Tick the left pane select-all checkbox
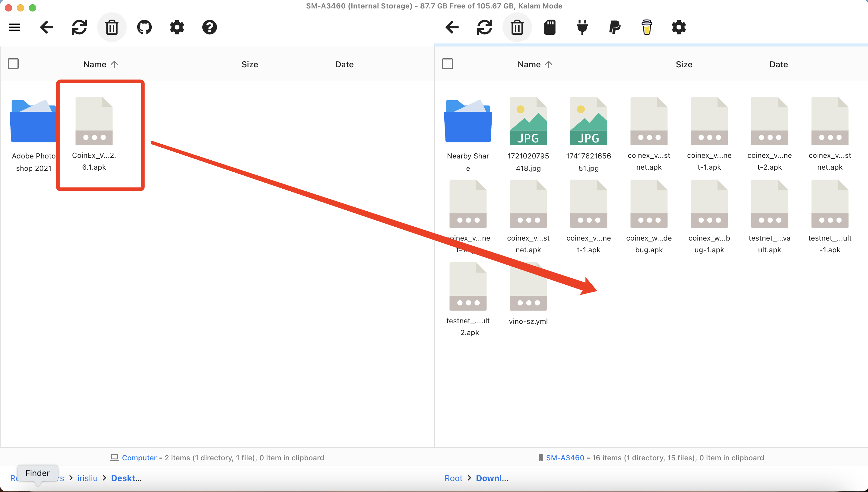This screenshot has height=492, width=868. tap(13, 63)
